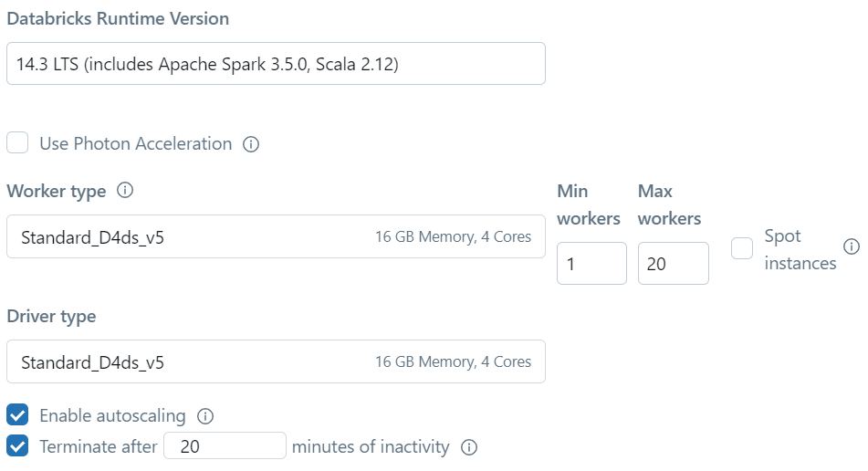Click the Spot instances label
Image resolution: width=868 pixels, height=471 pixels.
pos(800,249)
